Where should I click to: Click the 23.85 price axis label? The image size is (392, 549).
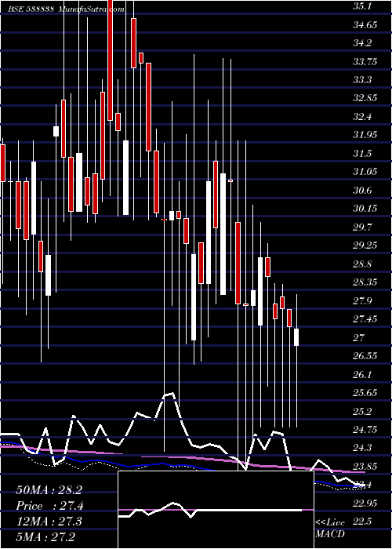(366, 466)
